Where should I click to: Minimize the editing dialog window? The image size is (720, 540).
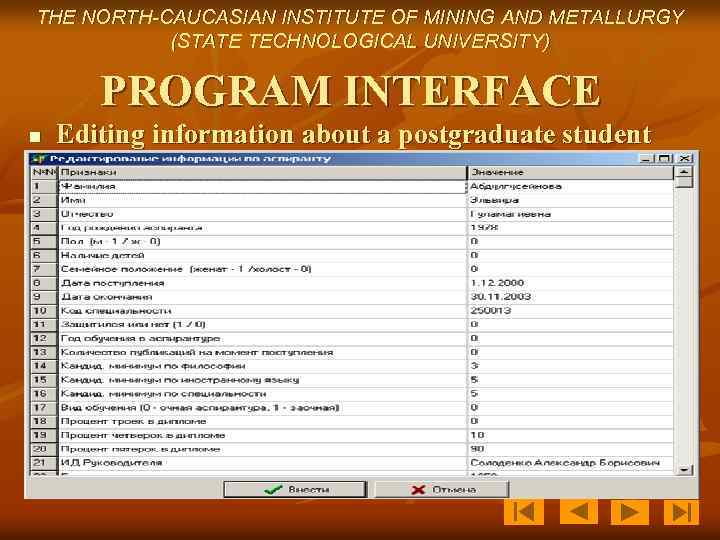646,158
